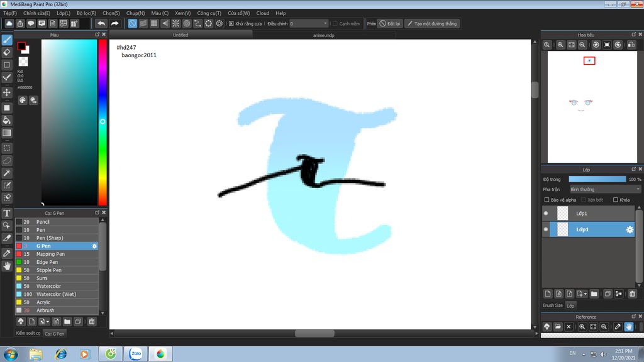Viewport: 644px width, 362px height.
Task: Select the Bucket fill tool
Action: (x=7, y=120)
